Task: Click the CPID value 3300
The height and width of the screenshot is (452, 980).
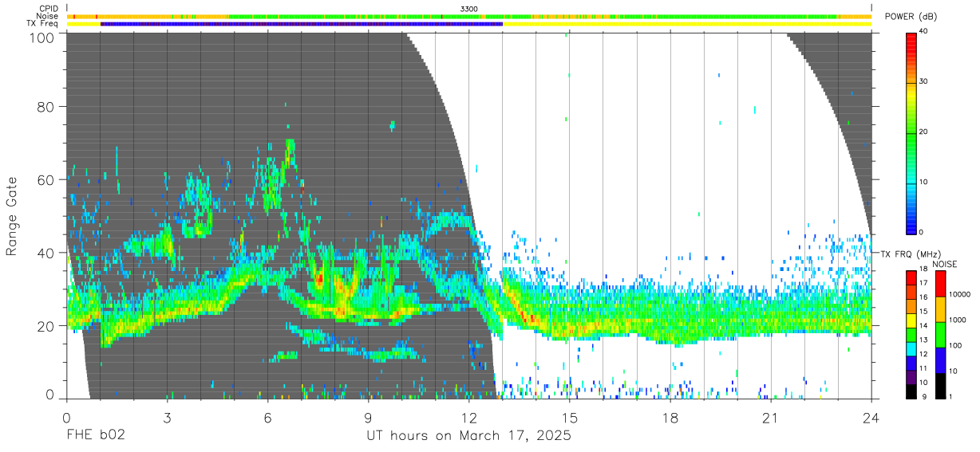Action: [469, 8]
